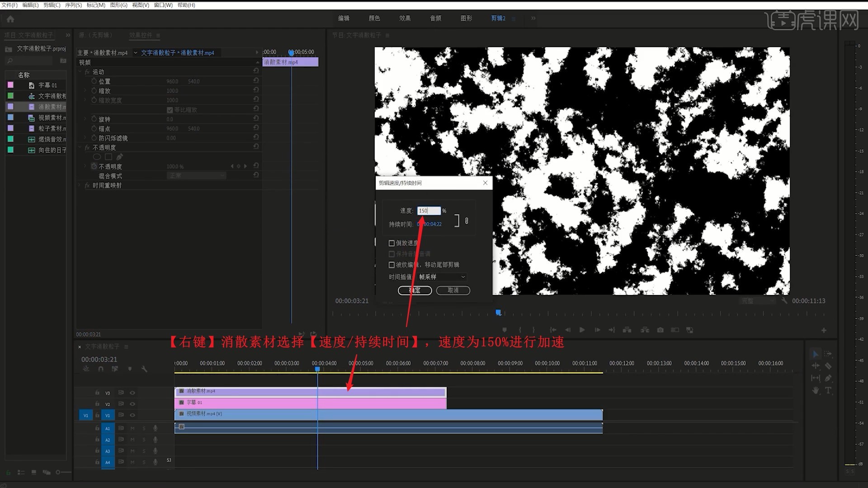Click Go to In point button
This screenshot has height=488, width=868.
[553, 330]
